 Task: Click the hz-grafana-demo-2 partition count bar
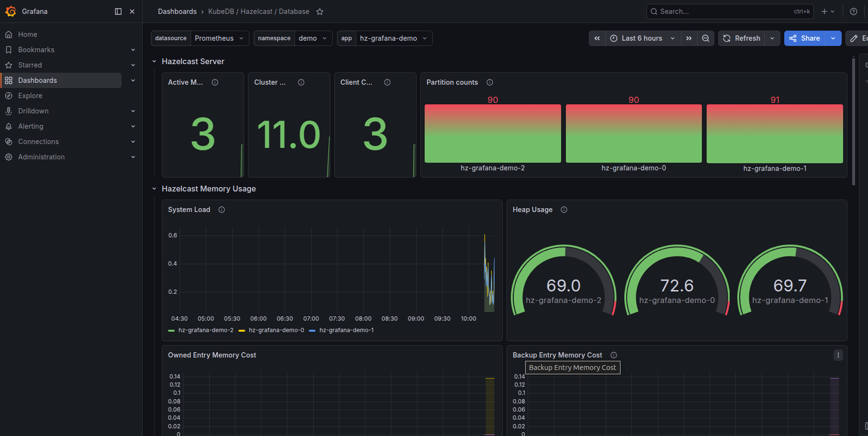[x=493, y=134]
